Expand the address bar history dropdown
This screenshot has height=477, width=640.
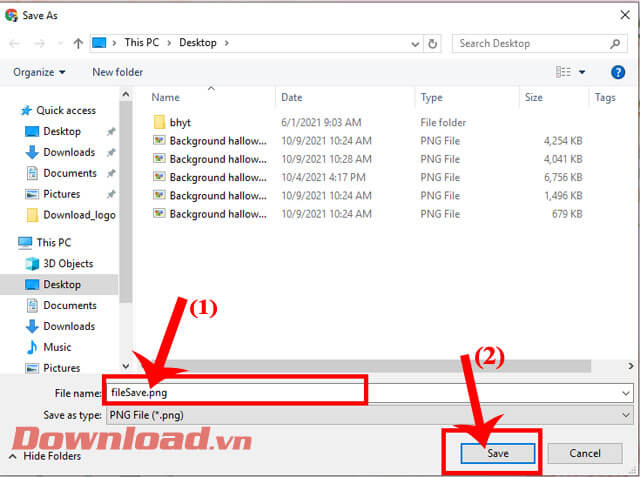point(415,44)
